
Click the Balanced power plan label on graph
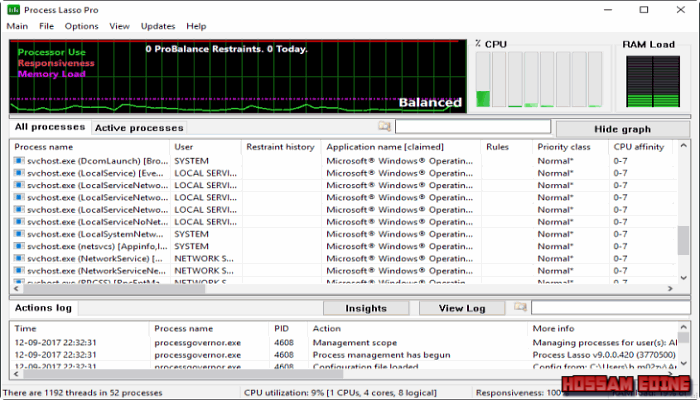(430, 103)
